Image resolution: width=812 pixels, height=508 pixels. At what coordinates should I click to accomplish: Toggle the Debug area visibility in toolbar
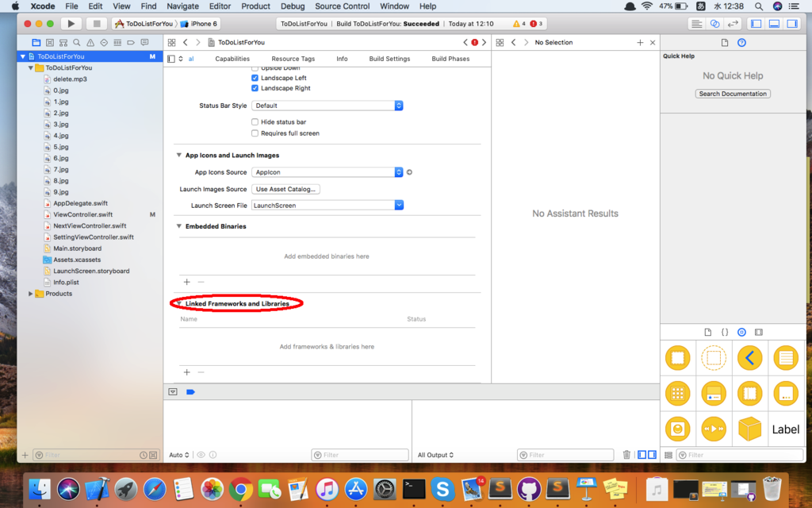[x=774, y=24]
